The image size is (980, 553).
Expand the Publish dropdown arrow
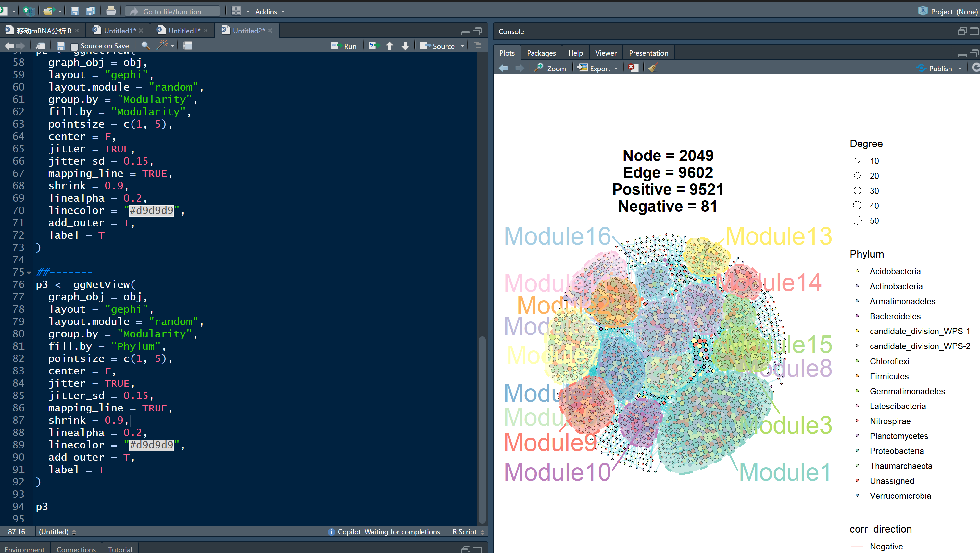pyautogui.click(x=960, y=69)
